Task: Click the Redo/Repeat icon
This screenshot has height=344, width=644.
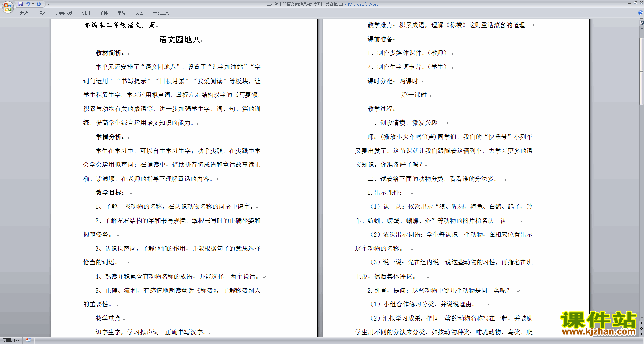Action: (x=39, y=4)
